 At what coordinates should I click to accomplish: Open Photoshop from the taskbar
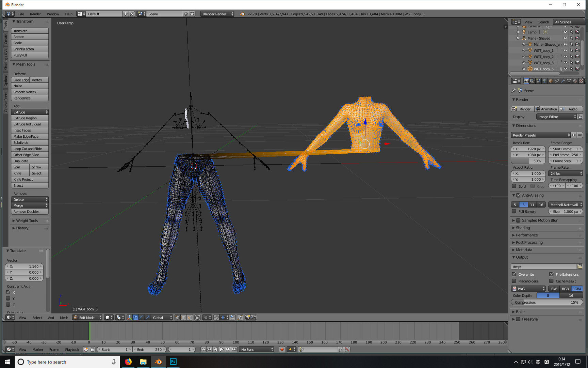(173, 362)
